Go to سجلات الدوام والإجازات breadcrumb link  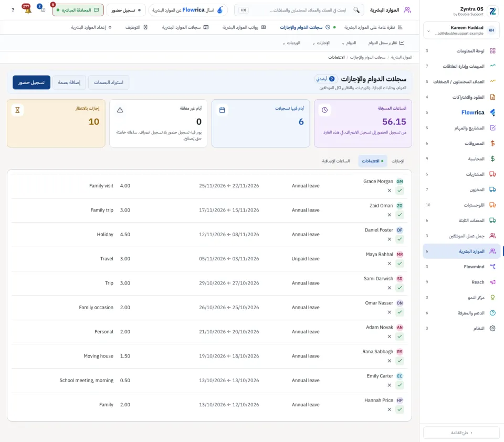367,57
